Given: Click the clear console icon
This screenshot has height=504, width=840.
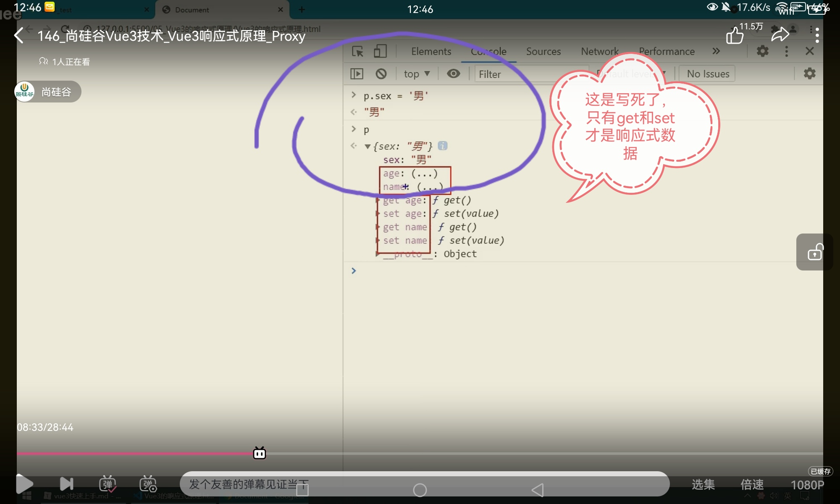Looking at the screenshot, I should coord(381,74).
